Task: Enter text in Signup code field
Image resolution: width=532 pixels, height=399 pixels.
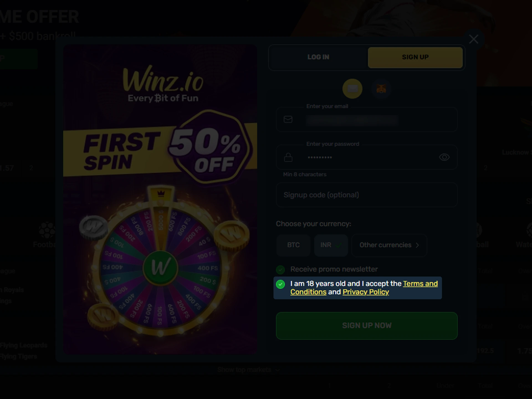Action: (367, 195)
